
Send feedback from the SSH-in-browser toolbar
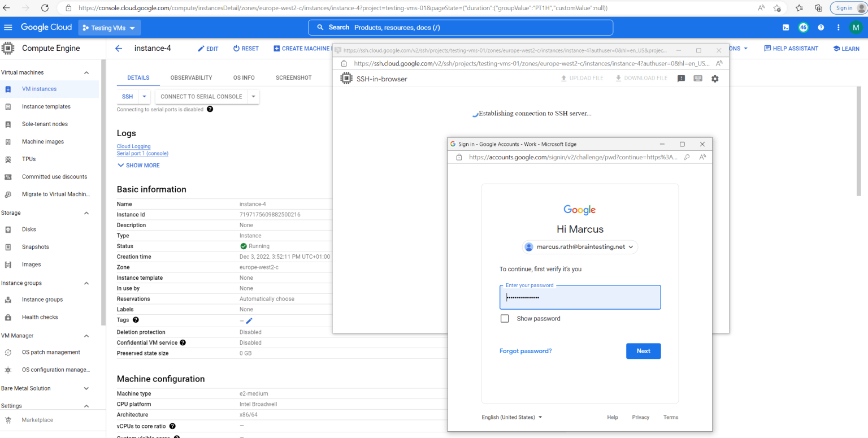pos(681,79)
